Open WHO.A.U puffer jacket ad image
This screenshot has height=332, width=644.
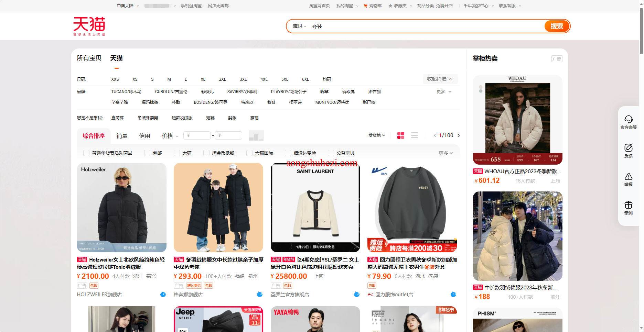pos(517,120)
